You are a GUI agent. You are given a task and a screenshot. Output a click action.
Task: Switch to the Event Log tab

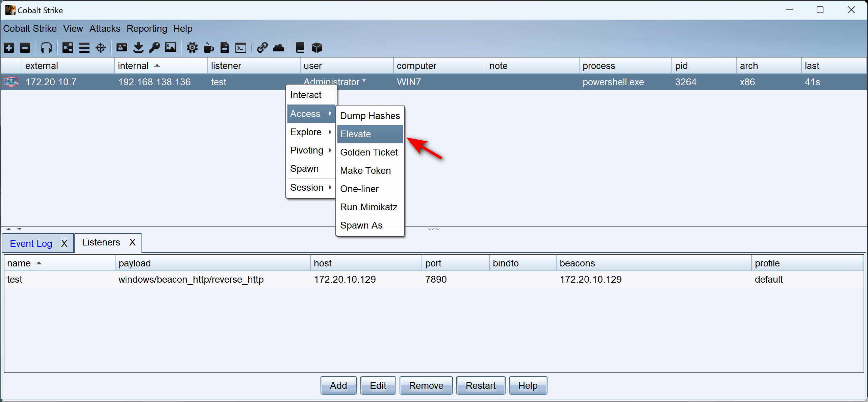[31, 244]
